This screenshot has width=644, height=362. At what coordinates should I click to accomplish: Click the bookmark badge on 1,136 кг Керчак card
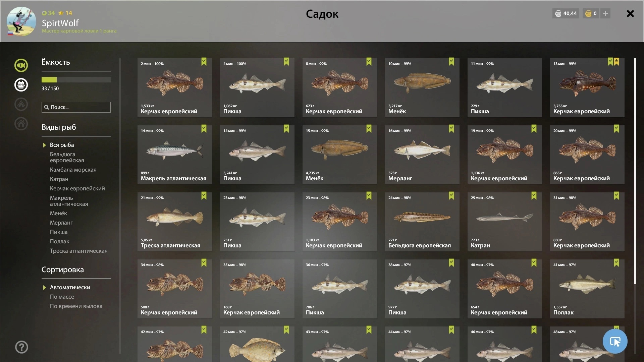(534, 129)
